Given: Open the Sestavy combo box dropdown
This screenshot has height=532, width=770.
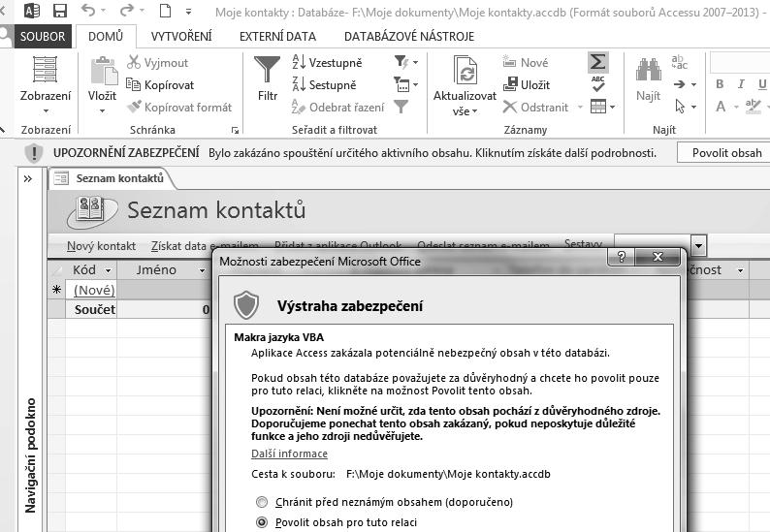Looking at the screenshot, I should 698,245.
